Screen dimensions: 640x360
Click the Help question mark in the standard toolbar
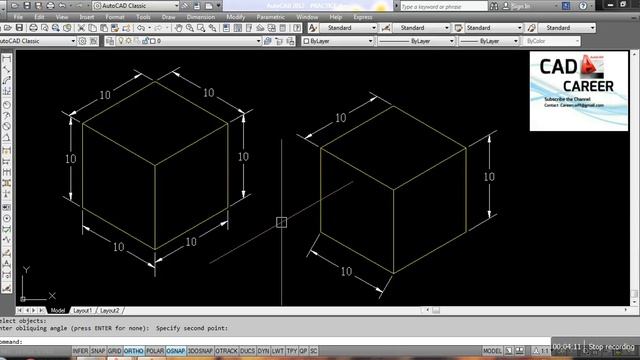pyautogui.click(x=298, y=28)
